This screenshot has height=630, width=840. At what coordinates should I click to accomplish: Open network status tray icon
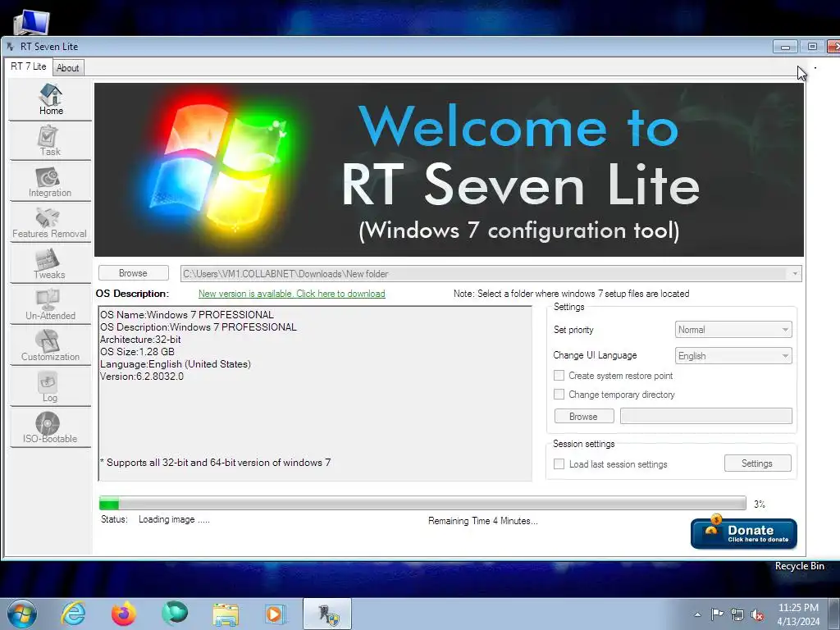pos(737,614)
